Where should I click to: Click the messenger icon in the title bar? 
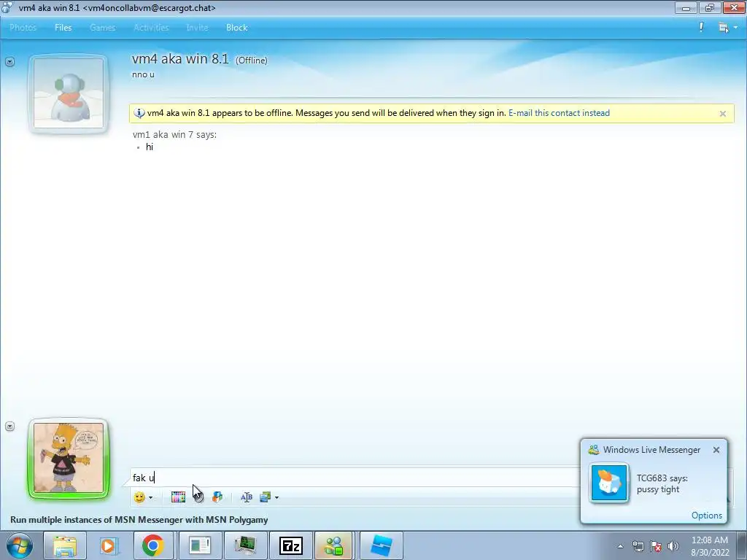[7, 7]
